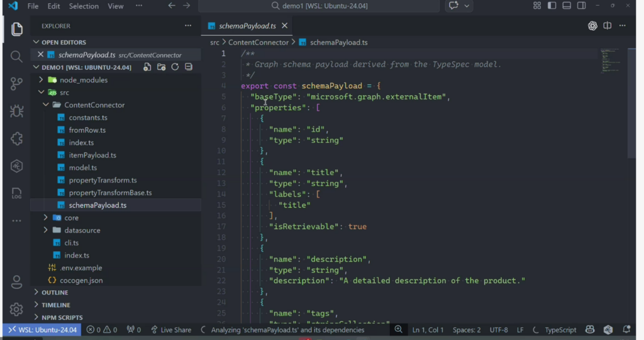The height and width of the screenshot is (340, 644).
Task: Toggle the primary side bar visibility
Action: tap(552, 6)
